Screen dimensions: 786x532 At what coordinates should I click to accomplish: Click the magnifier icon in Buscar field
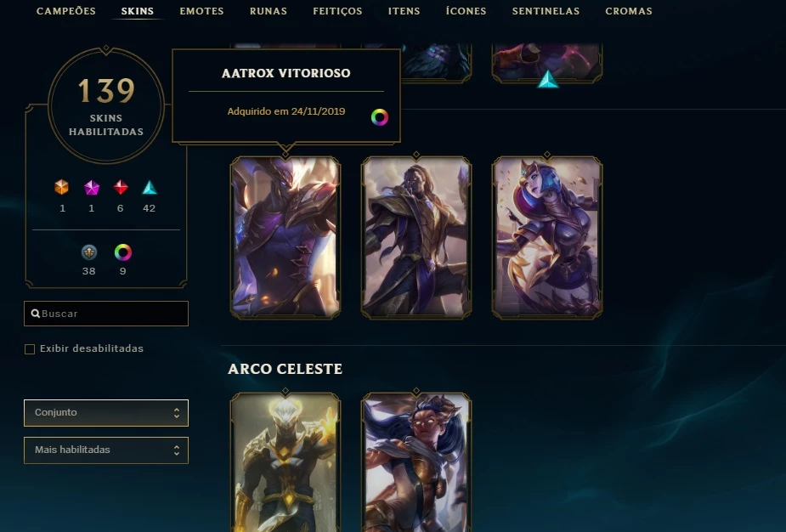click(x=36, y=314)
